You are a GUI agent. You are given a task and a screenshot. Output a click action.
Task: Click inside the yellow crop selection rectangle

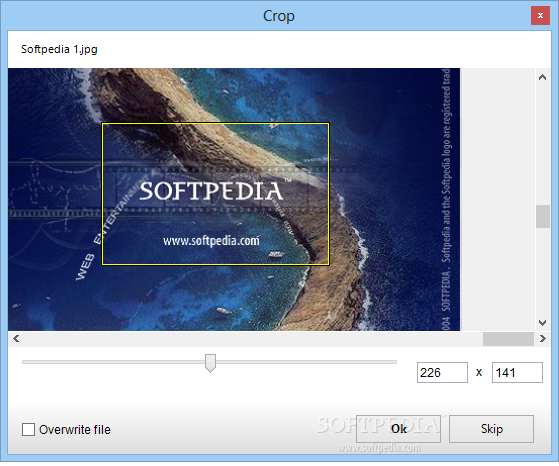click(x=215, y=194)
